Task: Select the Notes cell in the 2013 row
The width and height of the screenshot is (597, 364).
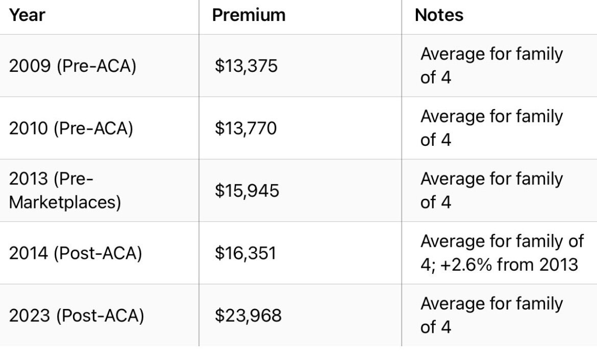Action: (x=491, y=191)
